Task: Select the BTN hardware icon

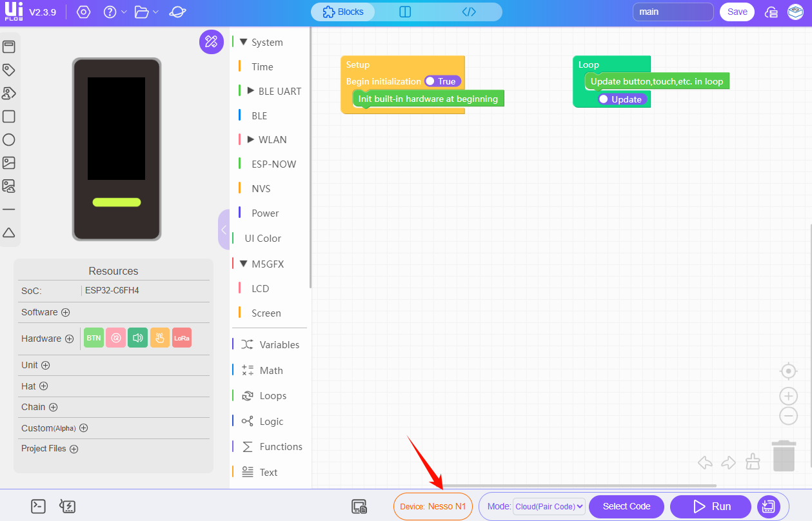Action: click(x=94, y=338)
